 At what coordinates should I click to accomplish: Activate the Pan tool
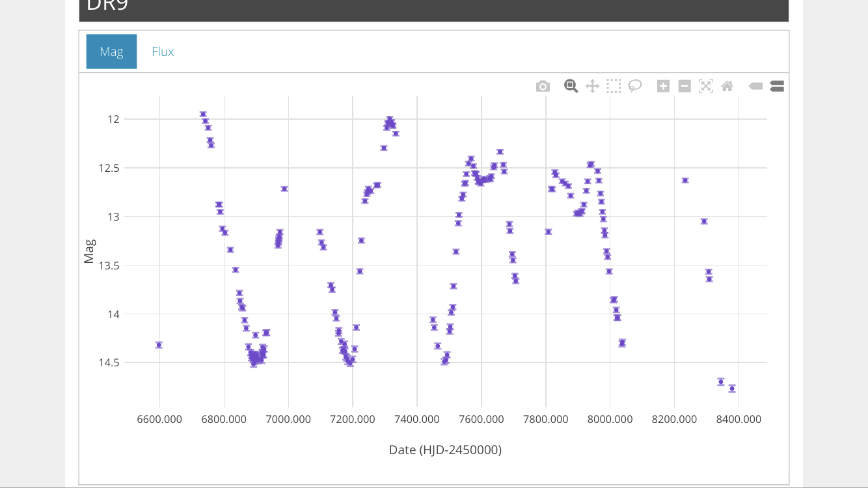point(592,86)
